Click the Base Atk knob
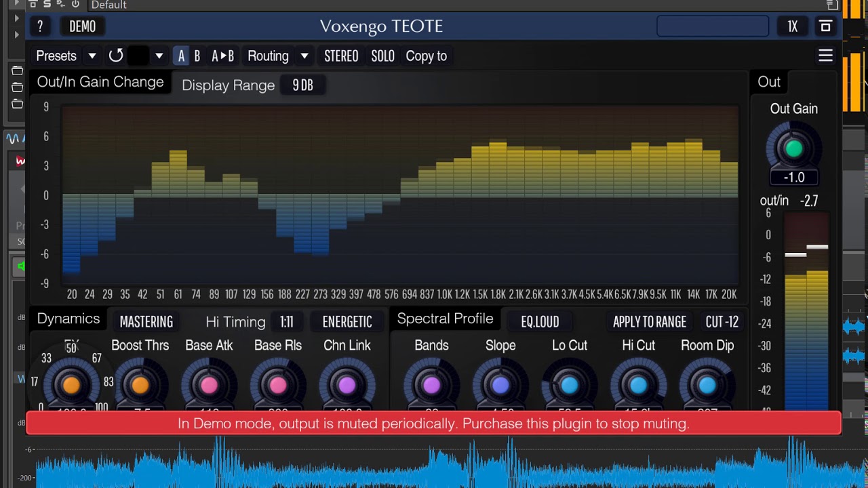 209,385
